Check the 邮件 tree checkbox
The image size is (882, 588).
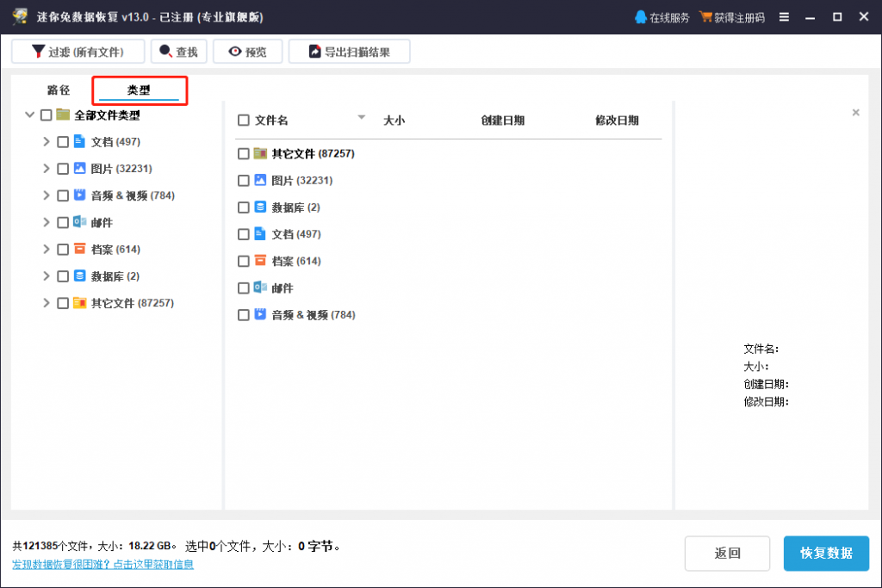point(63,223)
